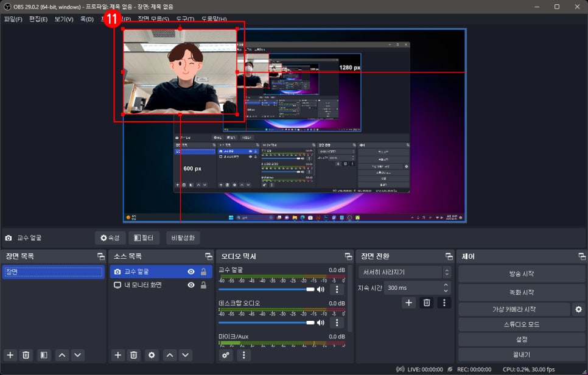Pop out the 소스 목록 dock
Image resolution: width=588 pixels, height=375 pixels.
[x=209, y=256]
